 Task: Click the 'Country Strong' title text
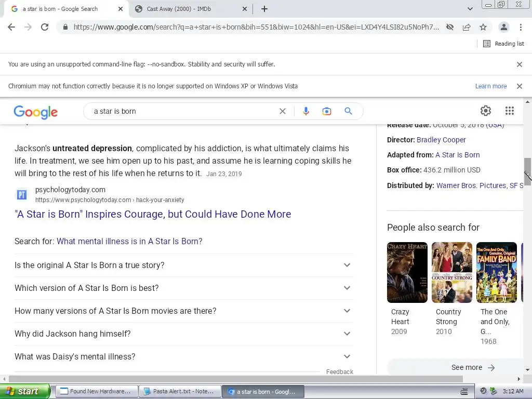[448, 316]
